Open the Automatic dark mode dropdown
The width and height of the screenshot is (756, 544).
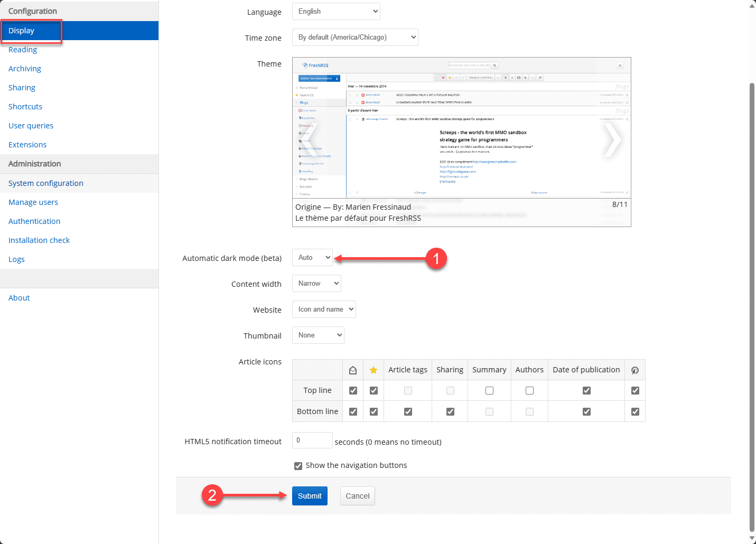click(312, 258)
